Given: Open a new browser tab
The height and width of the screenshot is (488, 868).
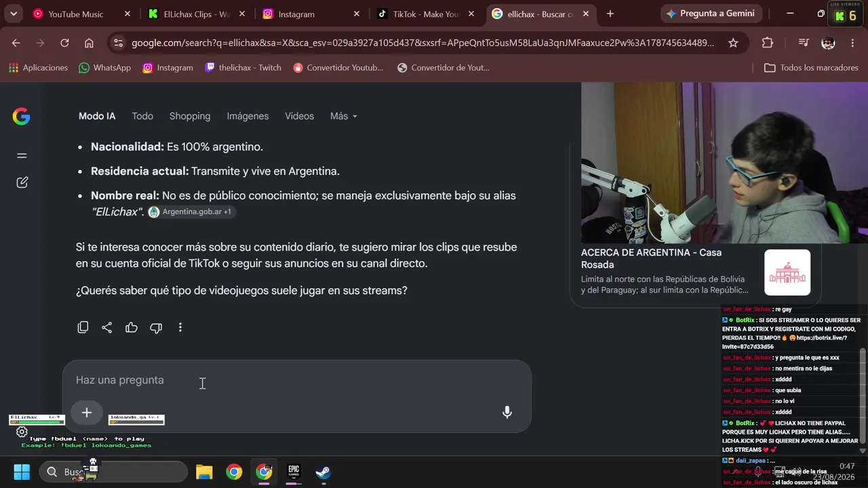Looking at the screenshot, I should pos(610,14).
